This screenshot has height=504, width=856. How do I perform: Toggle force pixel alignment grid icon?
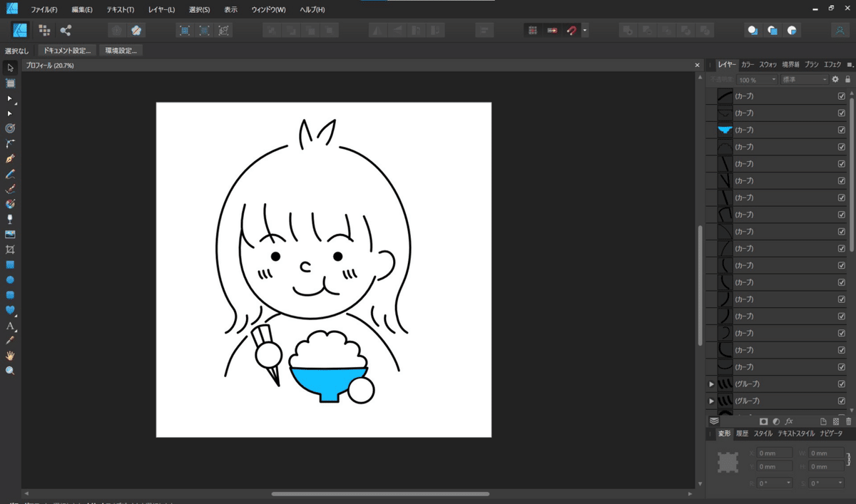tap(532, 31)
